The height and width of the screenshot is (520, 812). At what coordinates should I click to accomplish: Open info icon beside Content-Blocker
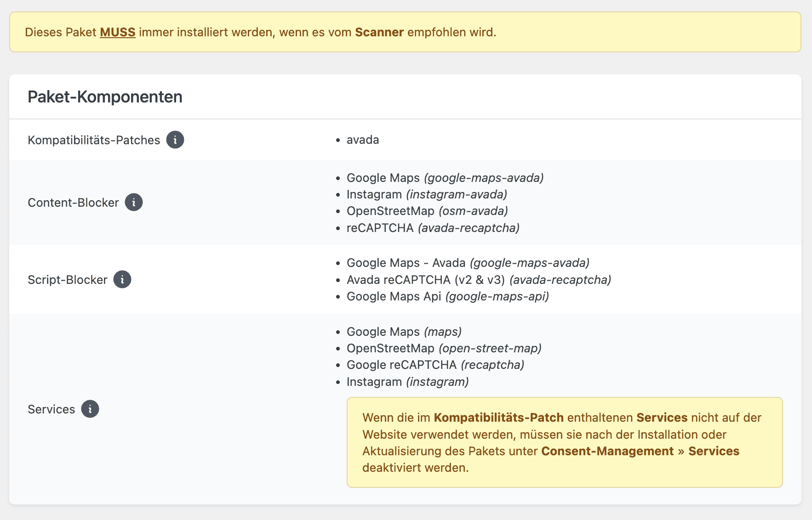coord(134,202)
